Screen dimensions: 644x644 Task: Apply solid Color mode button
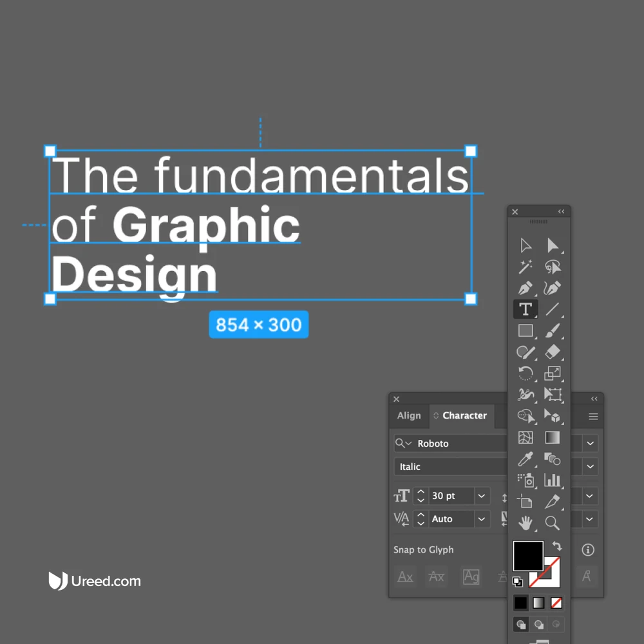tap(521, 603)
